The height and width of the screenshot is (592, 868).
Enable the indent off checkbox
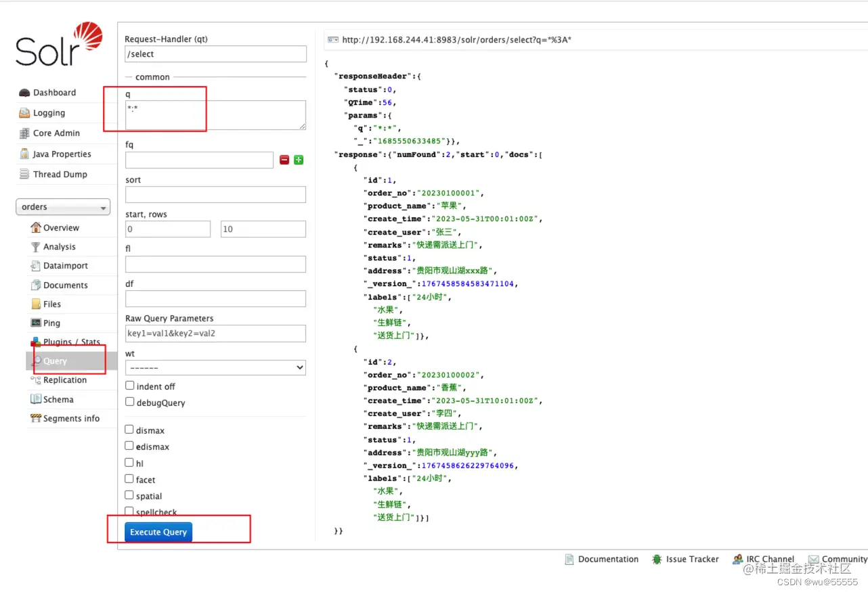pyautogui.click(x=129, y=386)
